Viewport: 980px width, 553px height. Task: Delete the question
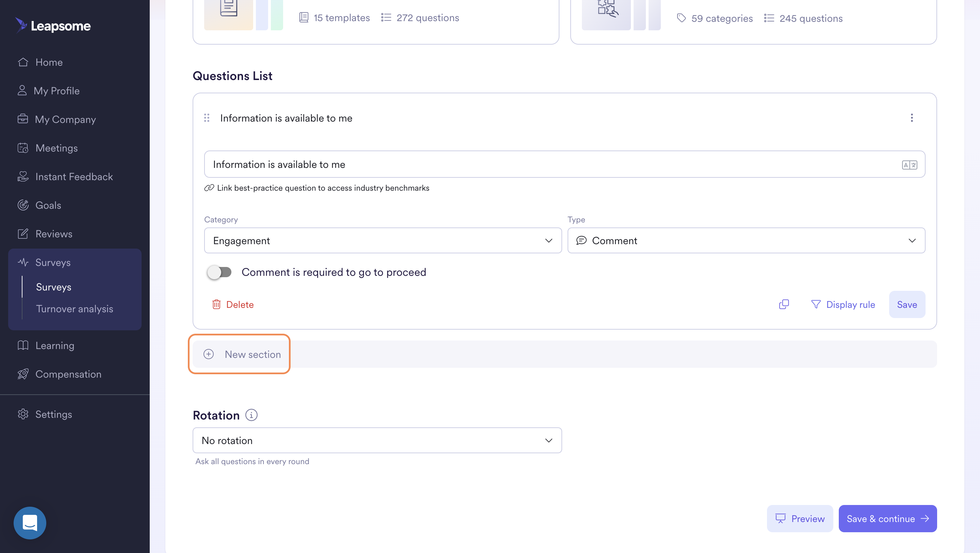(x=233, y=304)
